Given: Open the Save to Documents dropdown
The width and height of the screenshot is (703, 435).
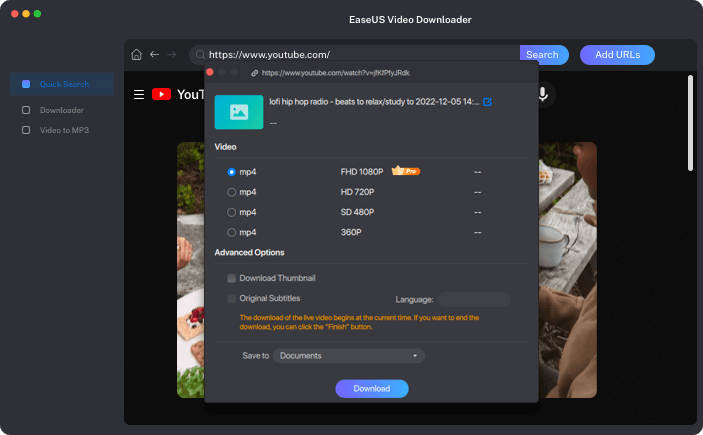Looking at the screenshot, I should point(348,355).
